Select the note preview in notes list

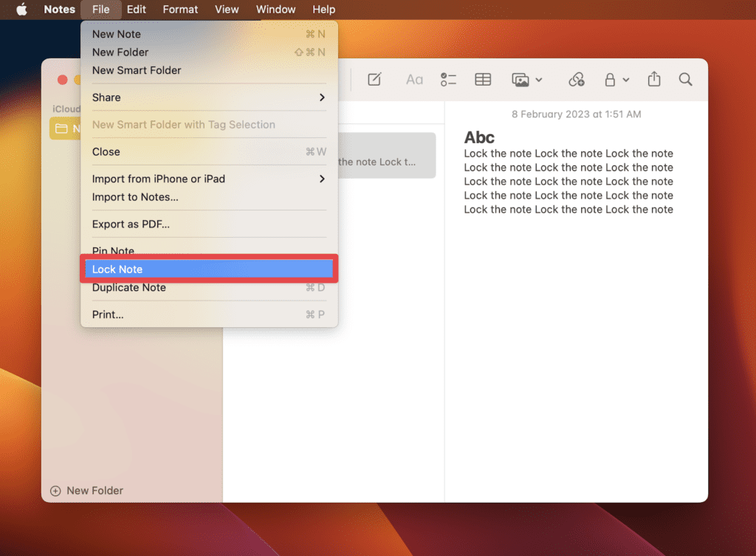387,155
